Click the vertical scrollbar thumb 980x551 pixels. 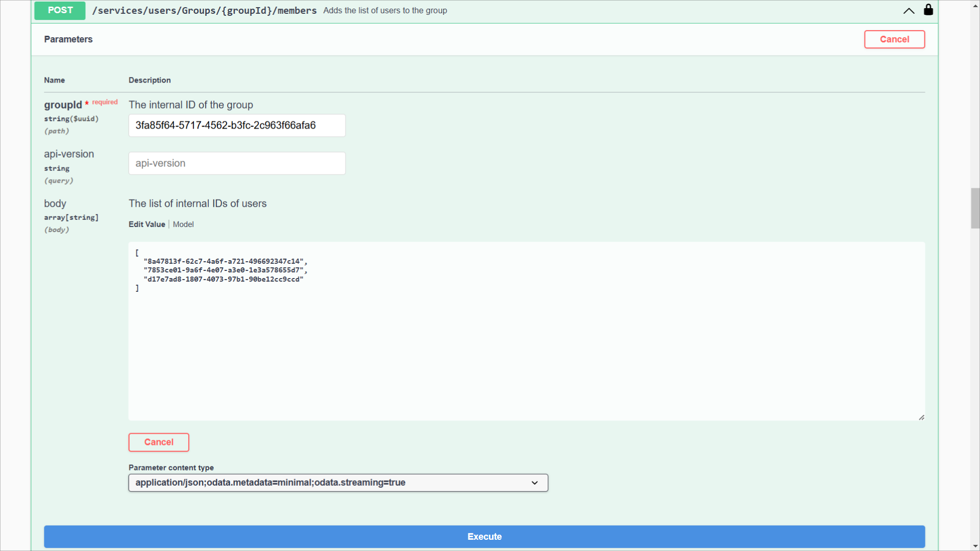click(975, 208)
